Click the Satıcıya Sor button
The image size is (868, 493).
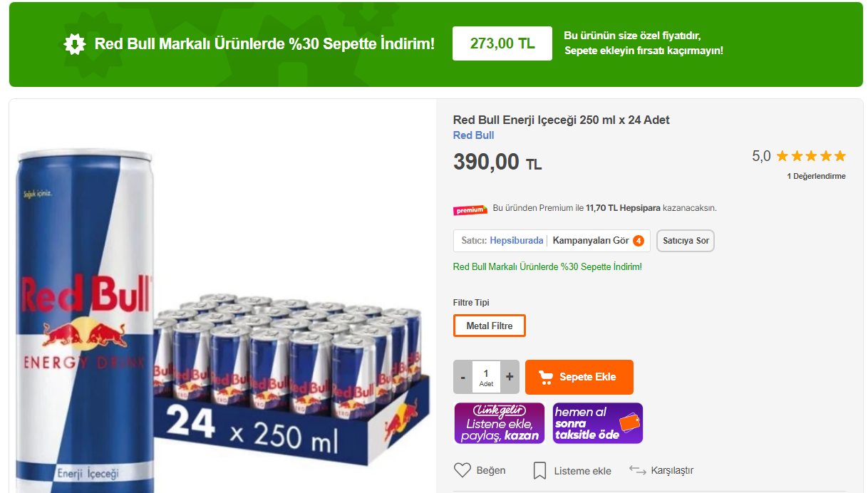point(686,241)
